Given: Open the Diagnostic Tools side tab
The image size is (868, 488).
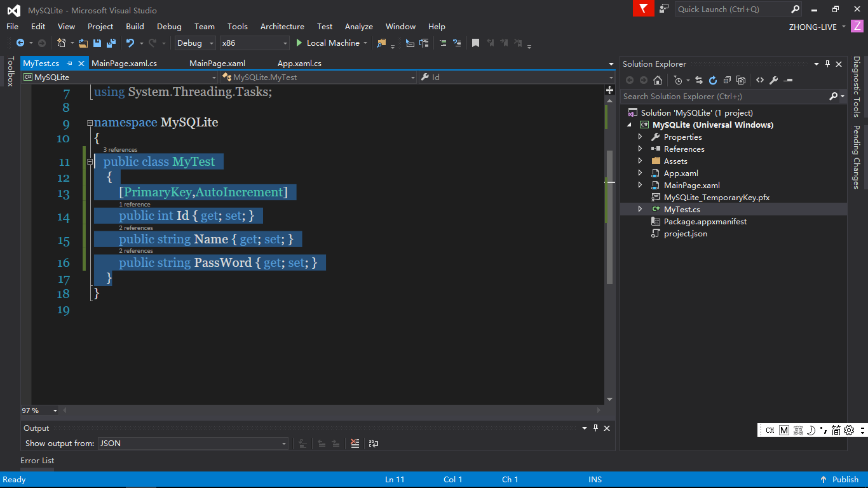Looking at the screenshot, I should click(857, 87).
